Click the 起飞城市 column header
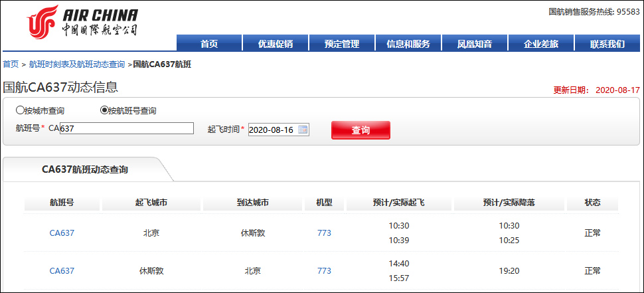 point(151,203)
